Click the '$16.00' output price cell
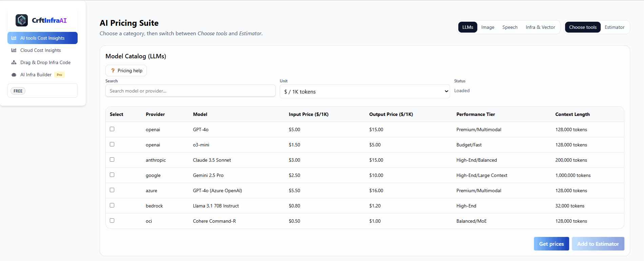 376,190
